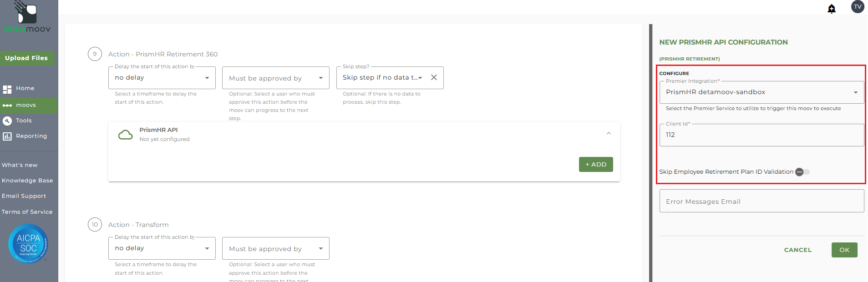
Task: Toggle Skip Employee Retirement Plan ID Validation
Action: (802, 172)
